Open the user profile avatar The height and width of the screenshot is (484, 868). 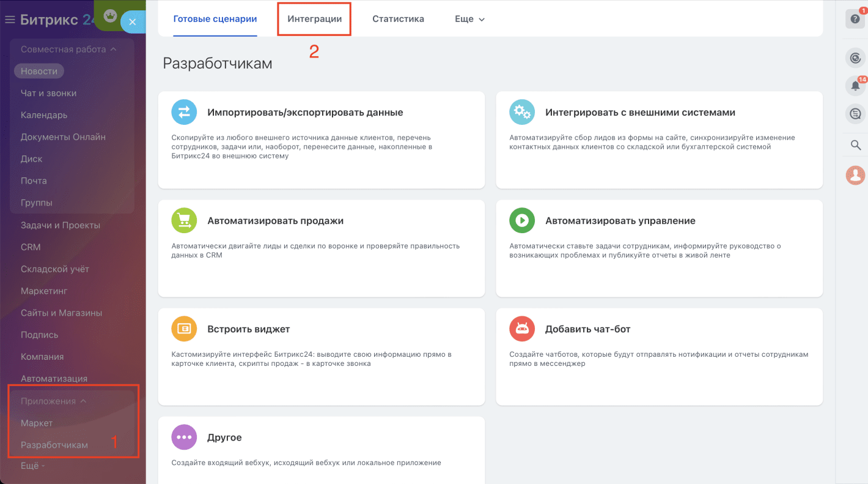[855, 176]
